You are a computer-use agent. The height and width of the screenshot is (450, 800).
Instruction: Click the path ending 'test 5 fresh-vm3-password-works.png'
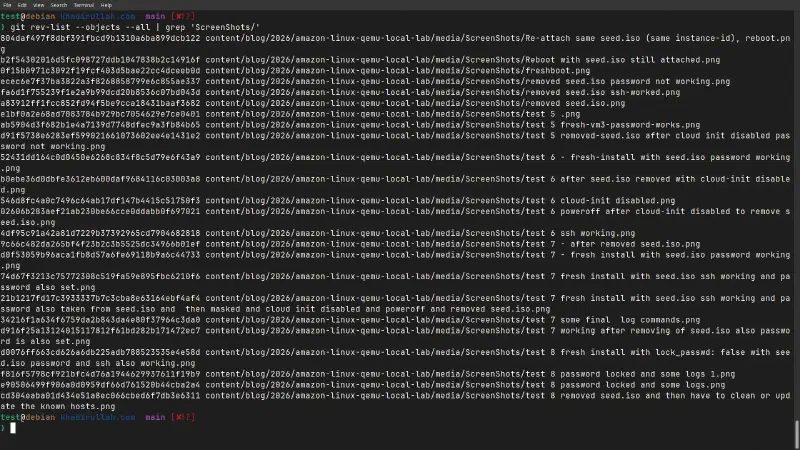coord(453,125)
